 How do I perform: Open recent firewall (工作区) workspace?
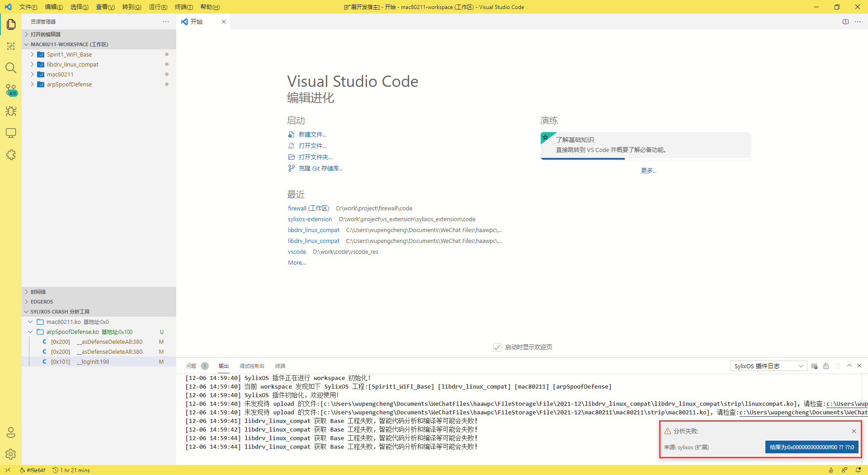[309, 208]
